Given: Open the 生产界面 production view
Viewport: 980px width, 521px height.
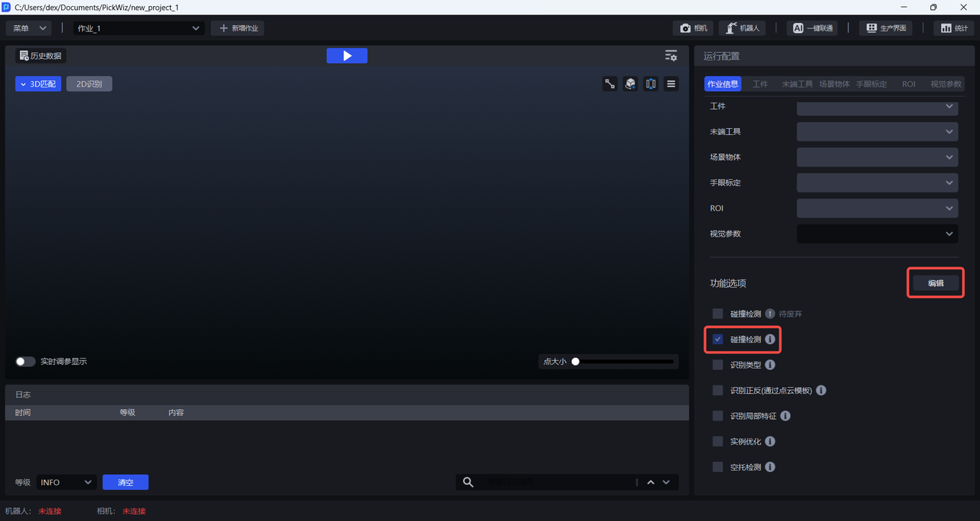Looking at the screenshot, I should coord(886,28).
